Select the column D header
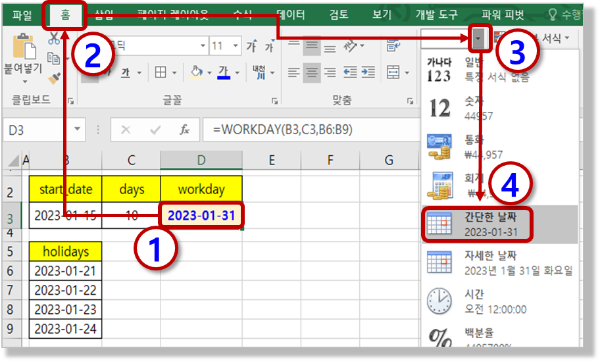The height and width of the screenshot is (362, 600). point(201,160)
